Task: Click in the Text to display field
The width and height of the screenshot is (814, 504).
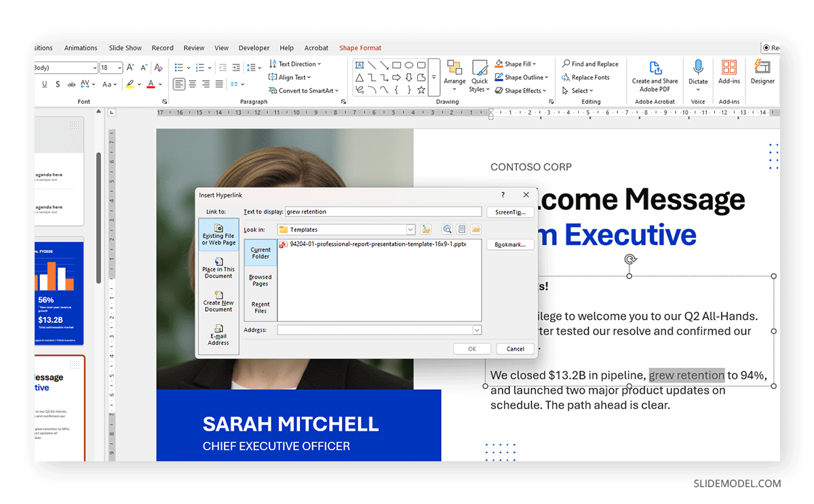Action: pyautogui.click(x=383, y=212)
